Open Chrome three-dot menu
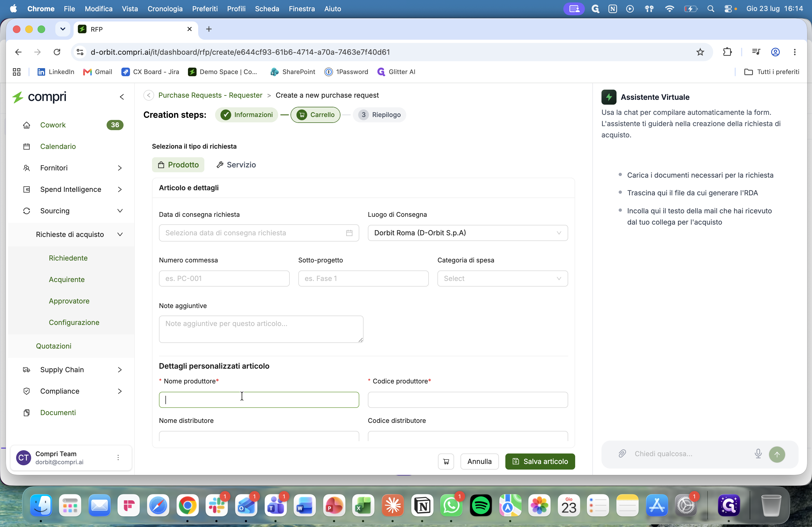812x527 pixels. [795, 52]
